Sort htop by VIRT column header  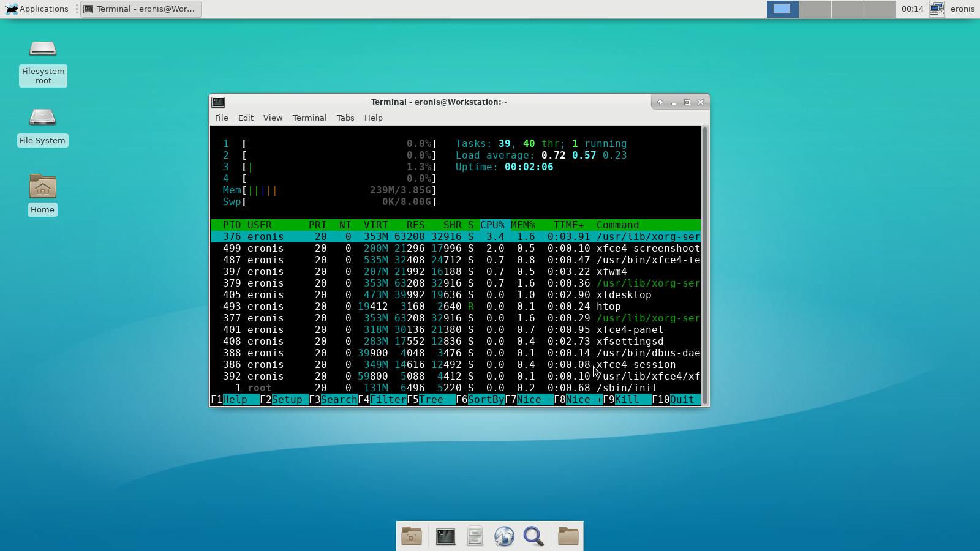pos(375,225)
